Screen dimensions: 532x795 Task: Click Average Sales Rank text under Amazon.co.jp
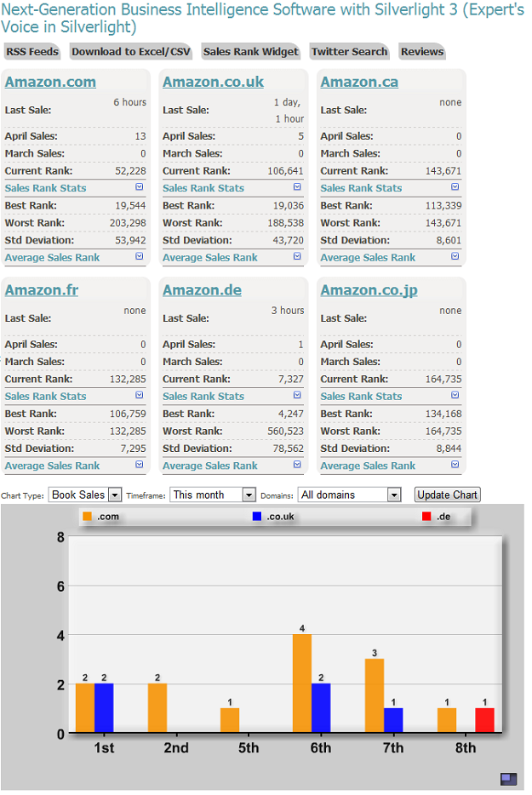coord(368,466)
